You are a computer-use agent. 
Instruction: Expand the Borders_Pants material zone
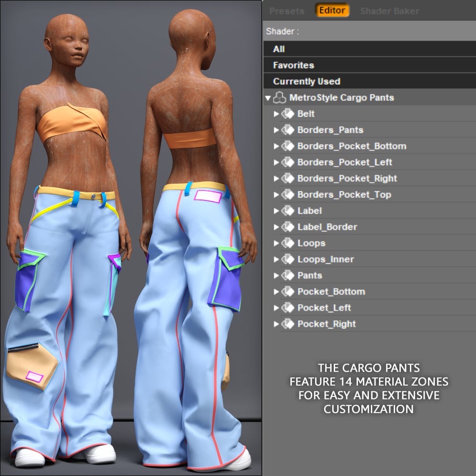coord(276,130)
